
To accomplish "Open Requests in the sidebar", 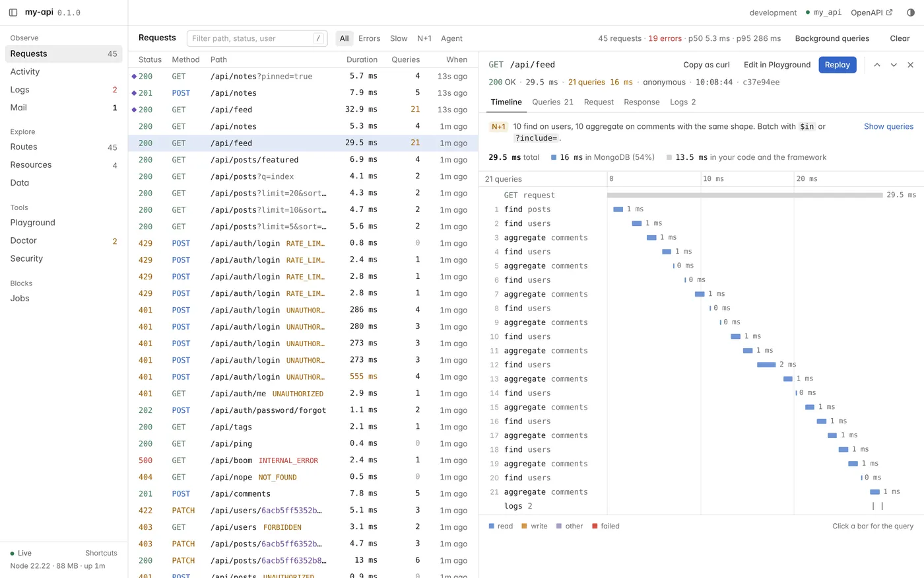I will 64,54.
